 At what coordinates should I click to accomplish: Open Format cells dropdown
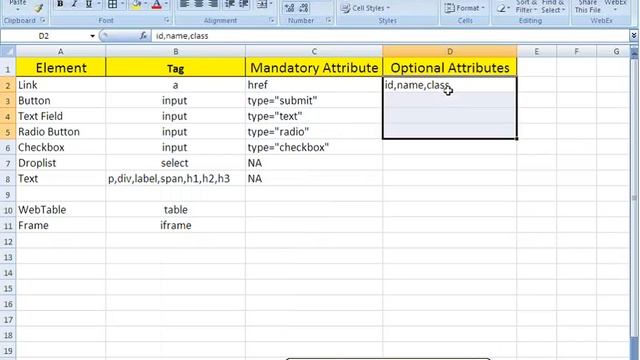click(x=464, y=8)
